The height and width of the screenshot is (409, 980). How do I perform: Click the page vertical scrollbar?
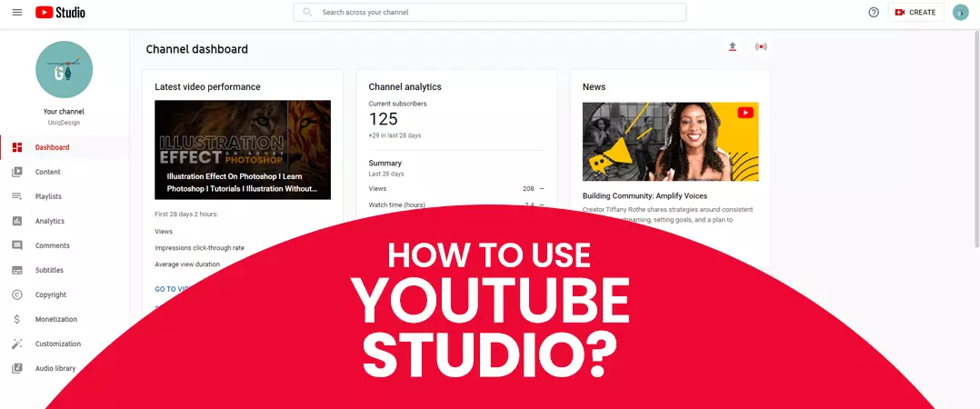977,137
